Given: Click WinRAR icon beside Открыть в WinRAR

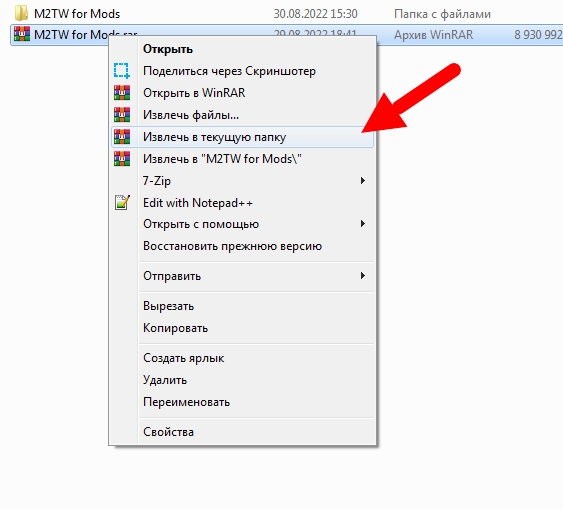Looking at the screenshot, I should (122, 93).
